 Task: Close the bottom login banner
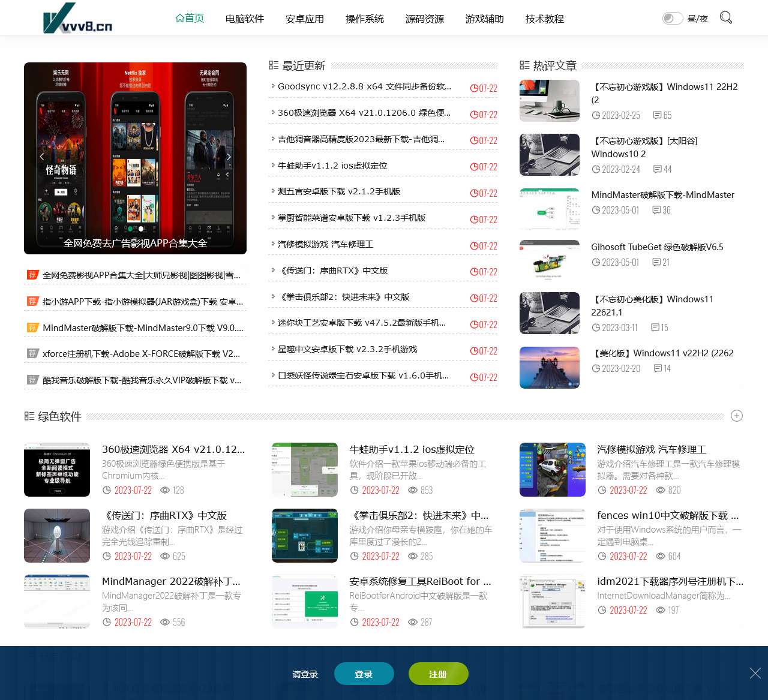[755, 673]
